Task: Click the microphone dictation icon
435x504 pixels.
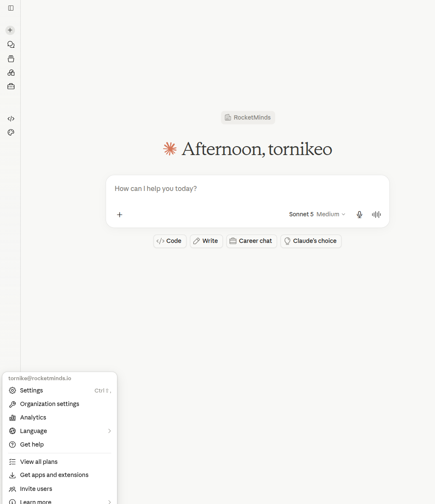Action: point(359,214)
